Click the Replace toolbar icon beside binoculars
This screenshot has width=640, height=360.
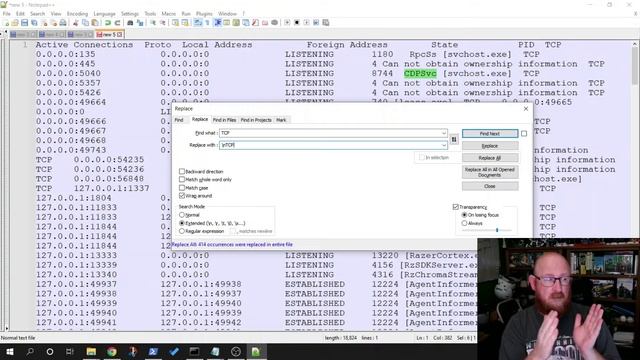[140, 23]
